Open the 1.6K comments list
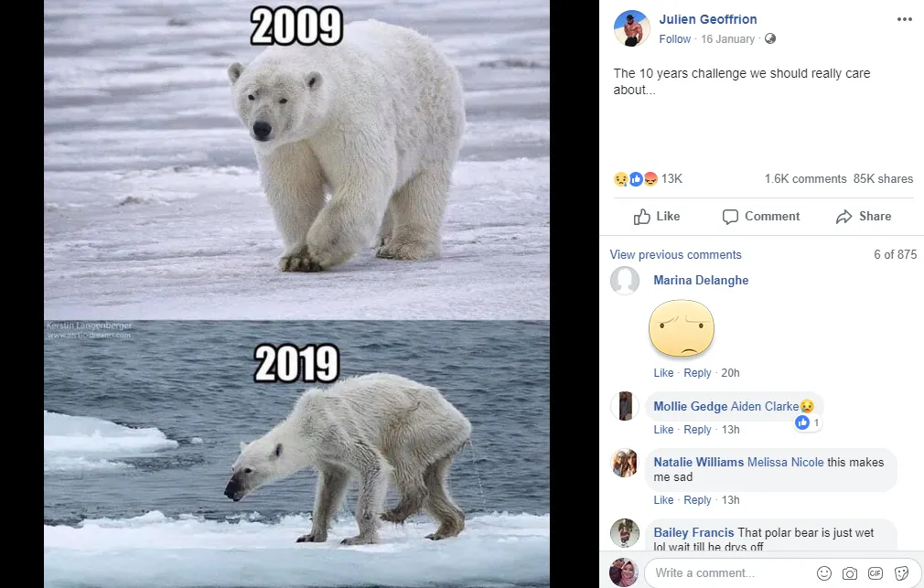 point(805,178)
